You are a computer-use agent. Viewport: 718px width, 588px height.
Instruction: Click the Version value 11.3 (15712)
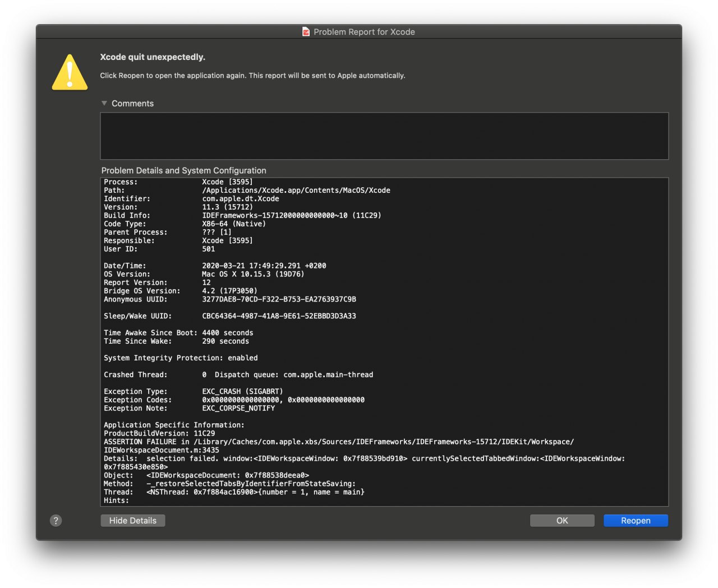click(227, 207)
